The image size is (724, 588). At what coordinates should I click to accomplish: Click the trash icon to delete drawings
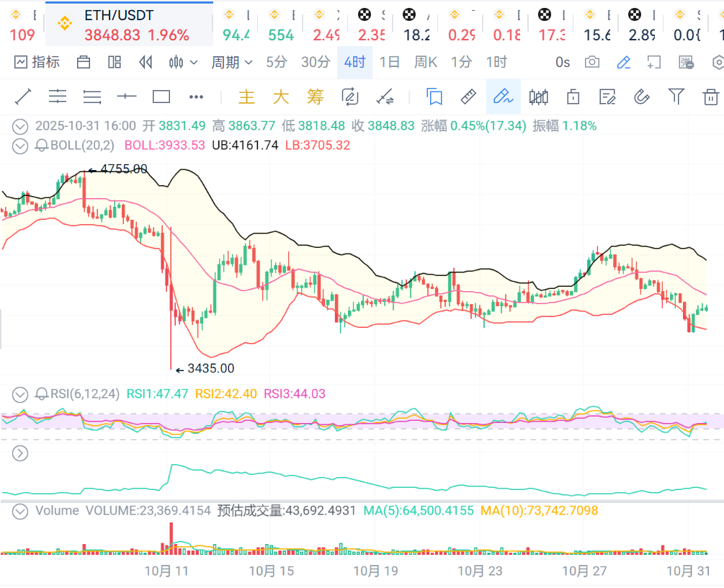(x=711, y=97)
